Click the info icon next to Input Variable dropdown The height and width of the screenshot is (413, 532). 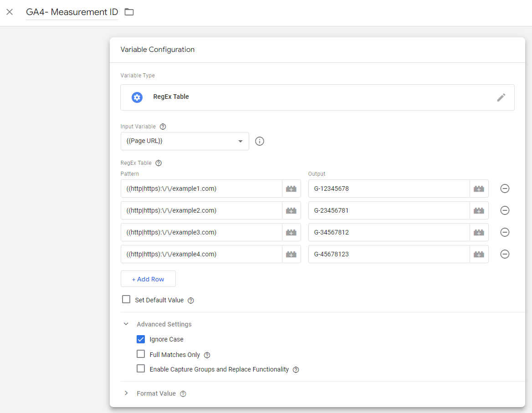pyautogui.click(x=260, y=141)
